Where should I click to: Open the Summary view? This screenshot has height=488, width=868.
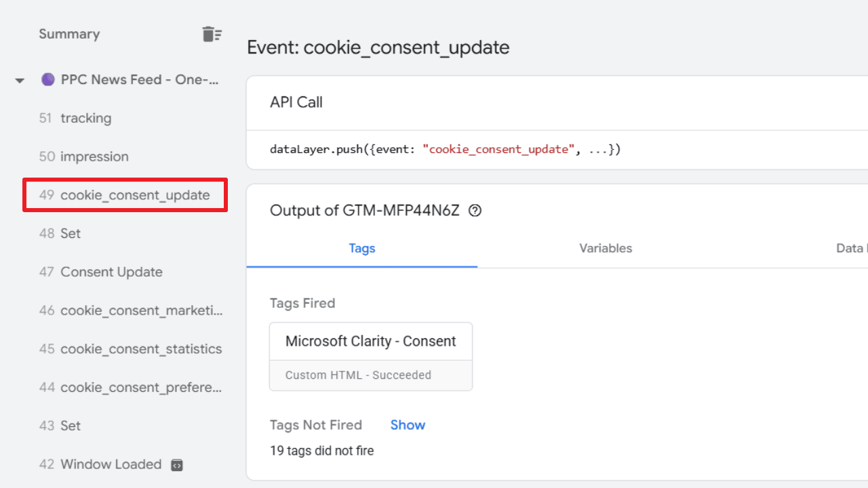click(x=69, y=34)
